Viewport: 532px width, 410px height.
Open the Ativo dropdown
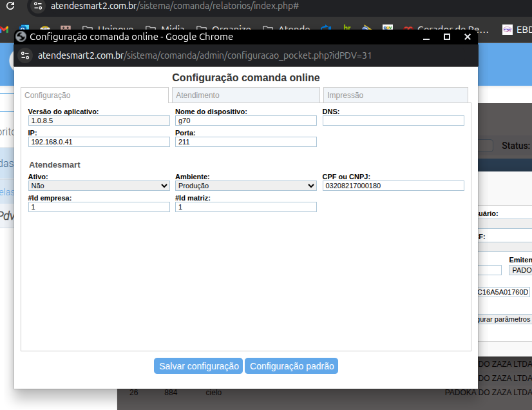point(99,186)
